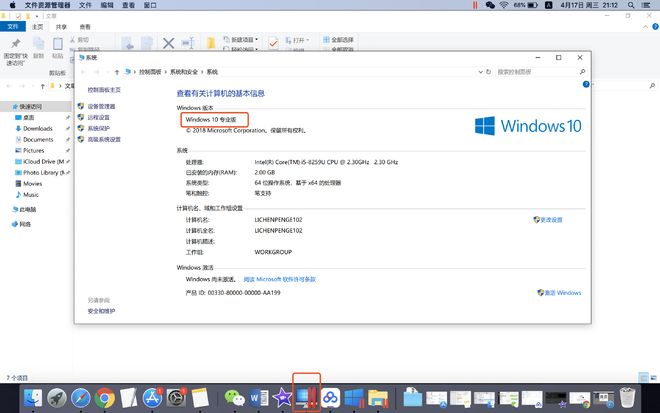Open Microsoft Word from the Dock

[259, 397]
